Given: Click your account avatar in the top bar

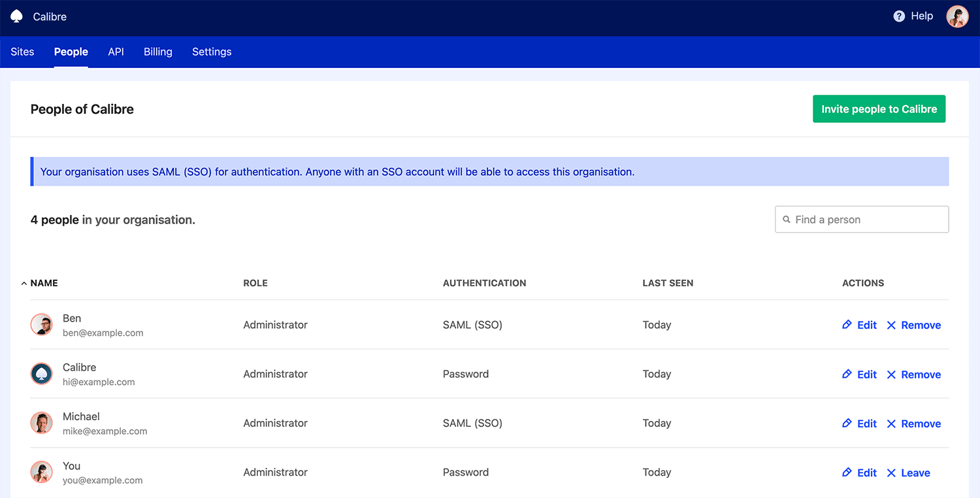Looking at the screenshot, I should click(x=957, y=16).
